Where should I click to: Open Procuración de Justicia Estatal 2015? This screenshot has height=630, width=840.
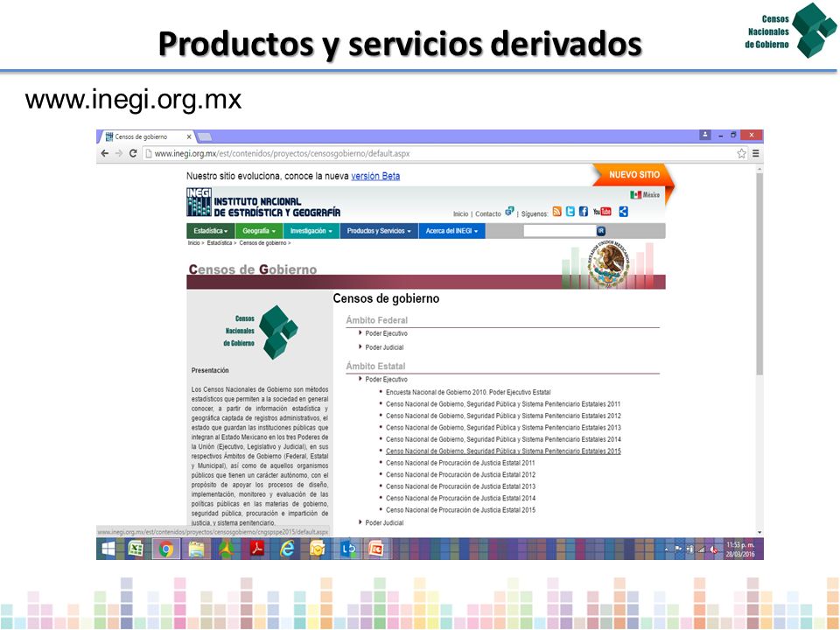(460, 510)
